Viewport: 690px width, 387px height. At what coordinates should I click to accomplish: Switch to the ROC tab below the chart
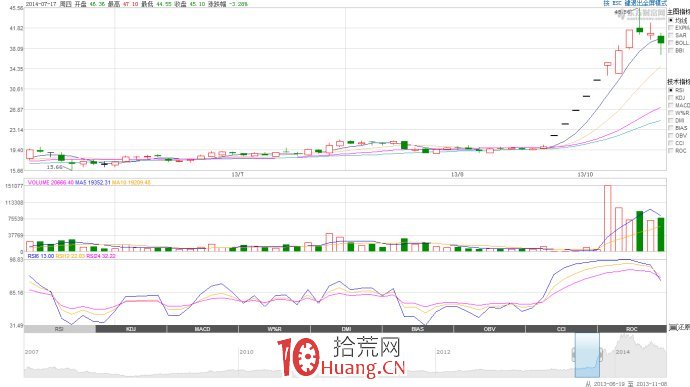pos(632,329)
